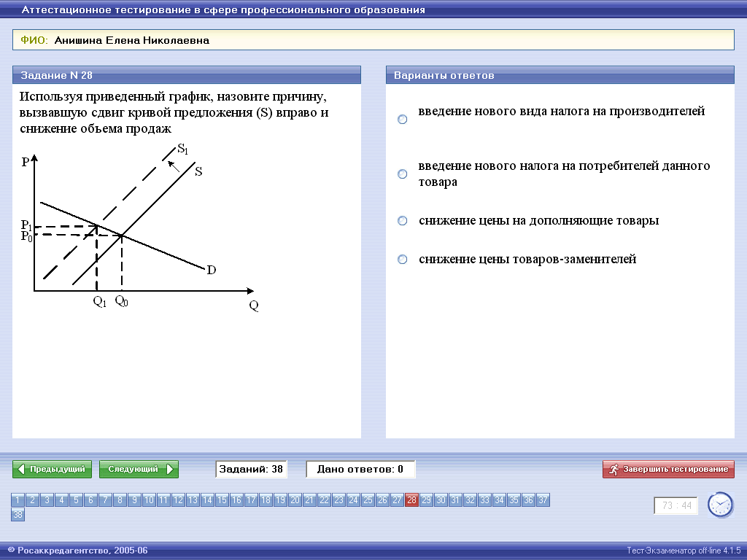Click the D demand curve label
This screenshot has width=747, height=560.
211,270
